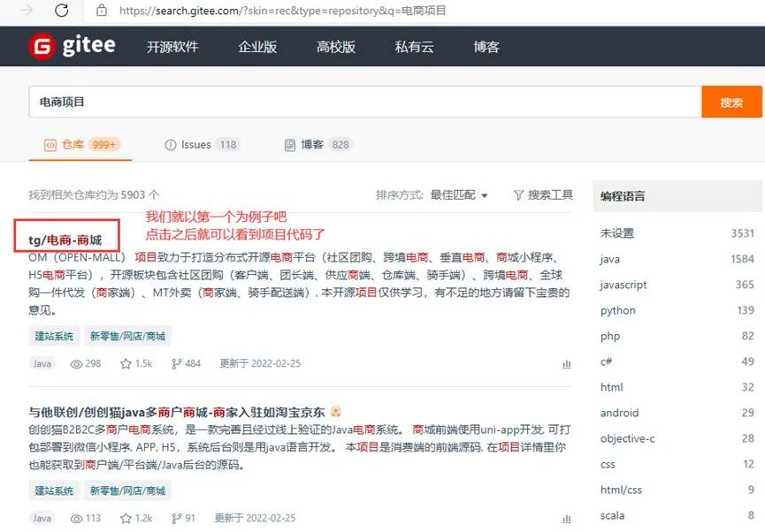The image size is (765, 532).
Task: Click the orange 搜索 button
Action: [x=731, y=102]
